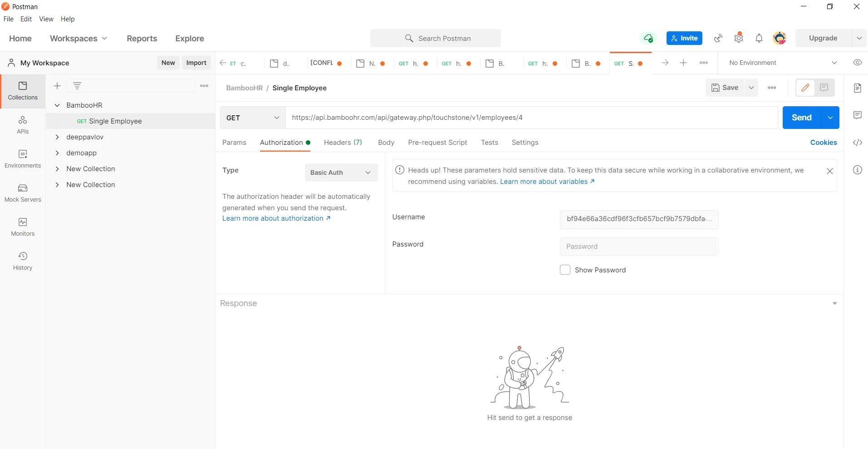Screen dimensions: 868x449
Task: Collapse the Response pane arrow
Action: 834,303
